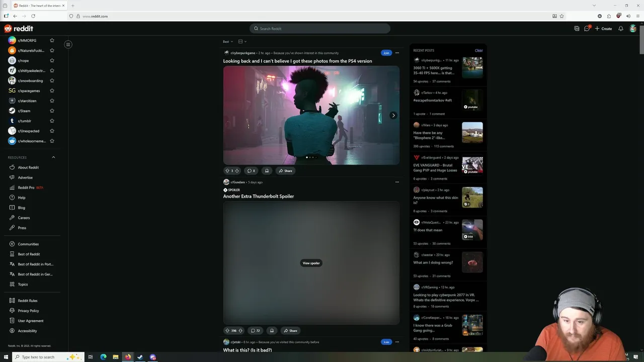Upvote the cyberpunkgame PS4 photos post
Image resolution: width=644 pixels, height=362 pixels.
(x=227, y=171)
